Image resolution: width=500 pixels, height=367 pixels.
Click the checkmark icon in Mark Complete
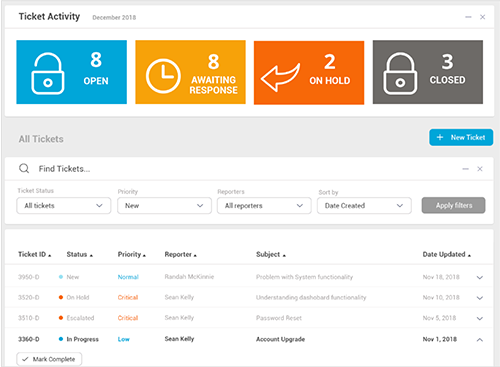[25, 359]
